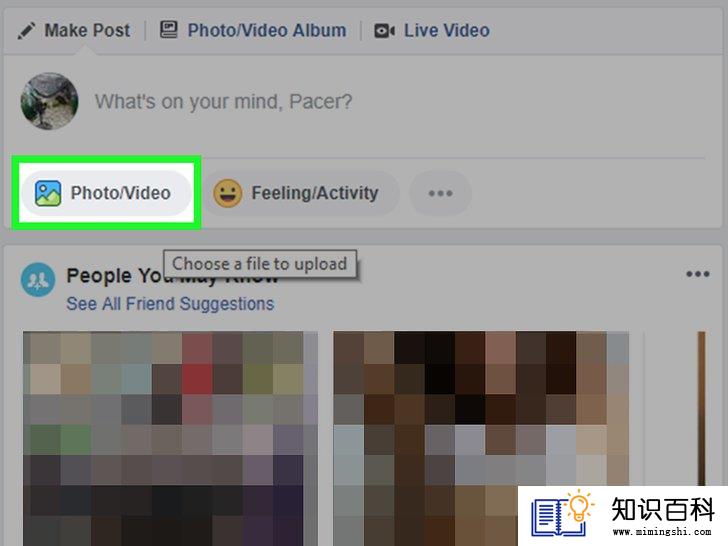Click the book and lightbulb logo icon

click(562, 514)
